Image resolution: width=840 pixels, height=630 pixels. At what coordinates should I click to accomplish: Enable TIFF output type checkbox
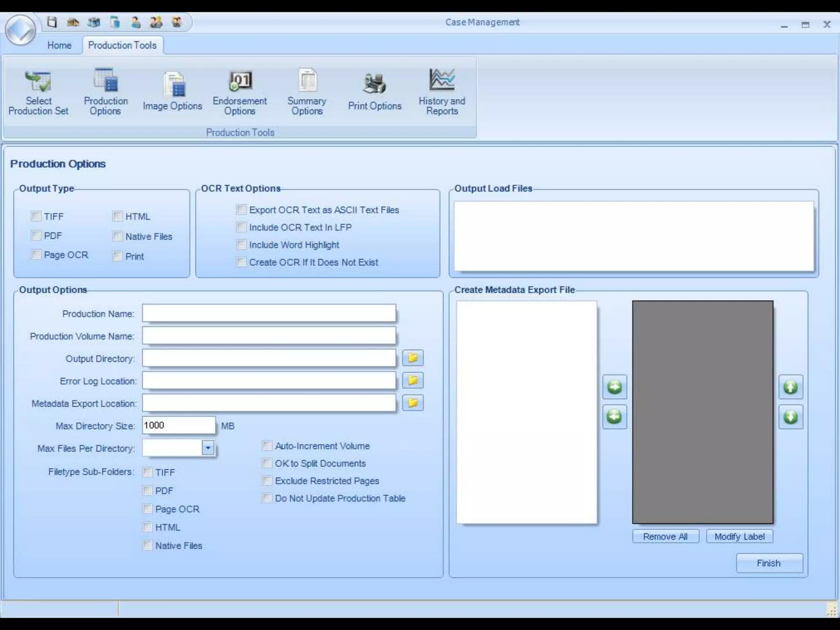tap(37, 216)
